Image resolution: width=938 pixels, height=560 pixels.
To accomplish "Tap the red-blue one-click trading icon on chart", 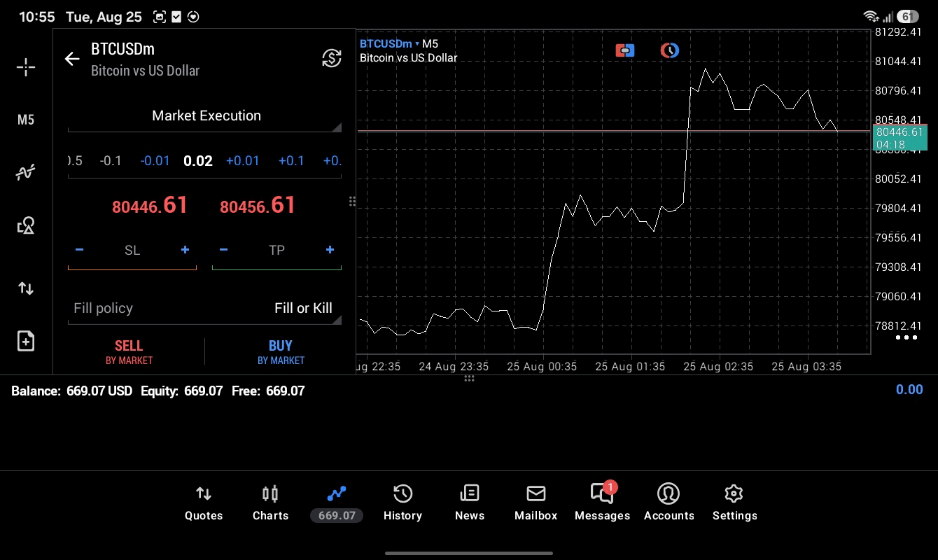I will 625,50.
